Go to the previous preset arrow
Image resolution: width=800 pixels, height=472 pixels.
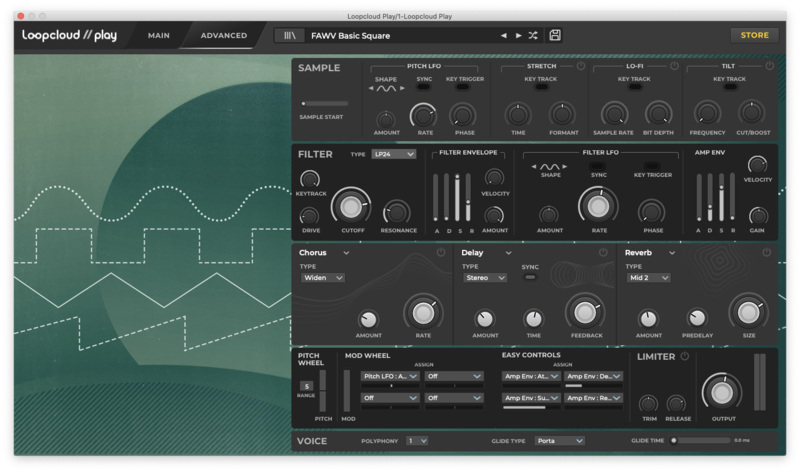[504, 36]
